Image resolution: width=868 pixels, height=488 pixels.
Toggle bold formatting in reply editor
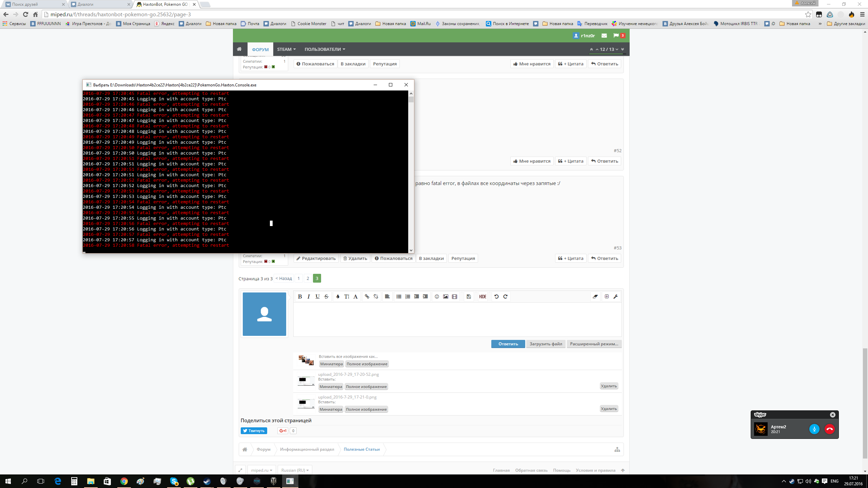(300, 297)
